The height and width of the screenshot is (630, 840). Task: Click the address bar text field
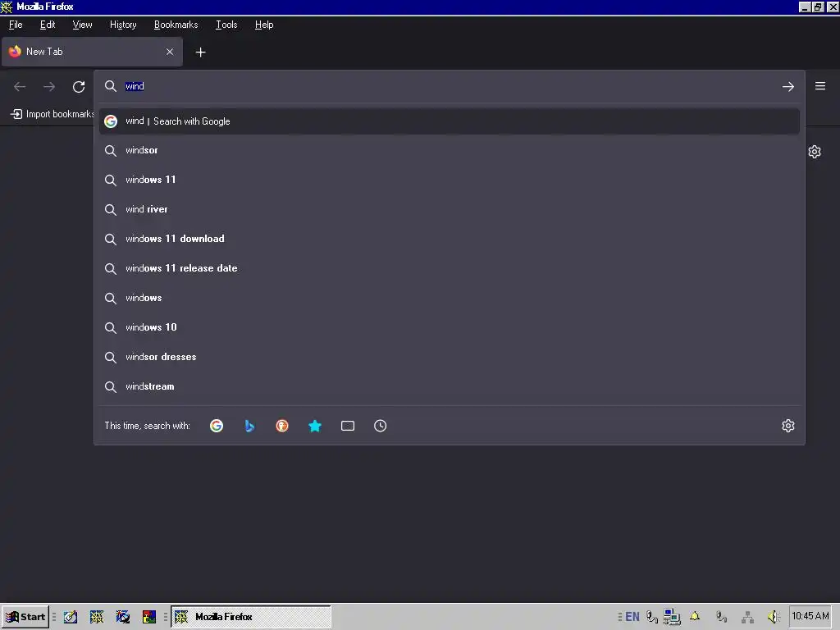[x=450, y=86]
